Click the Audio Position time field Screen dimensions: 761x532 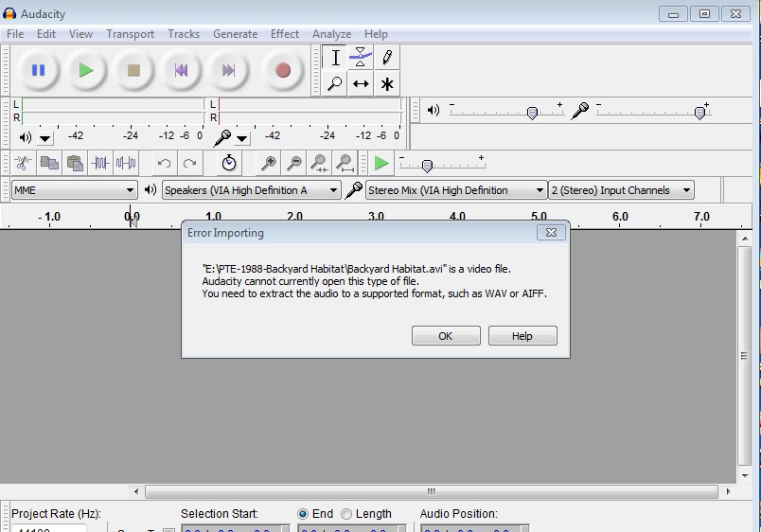474,528
